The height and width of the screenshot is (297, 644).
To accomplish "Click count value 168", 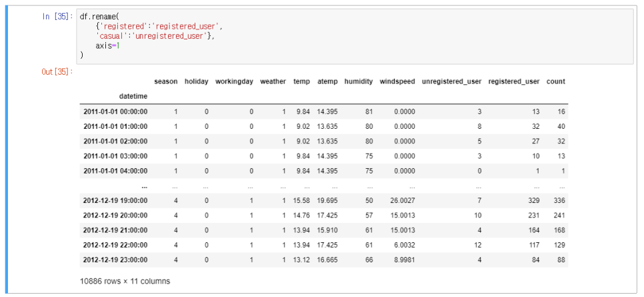I will click(560, 230).
